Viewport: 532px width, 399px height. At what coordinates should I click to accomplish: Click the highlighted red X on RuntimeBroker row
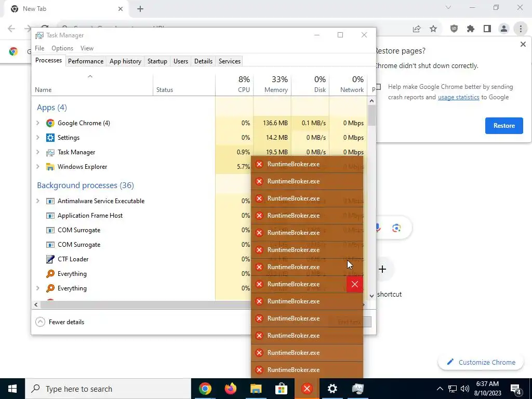point(354,284)
